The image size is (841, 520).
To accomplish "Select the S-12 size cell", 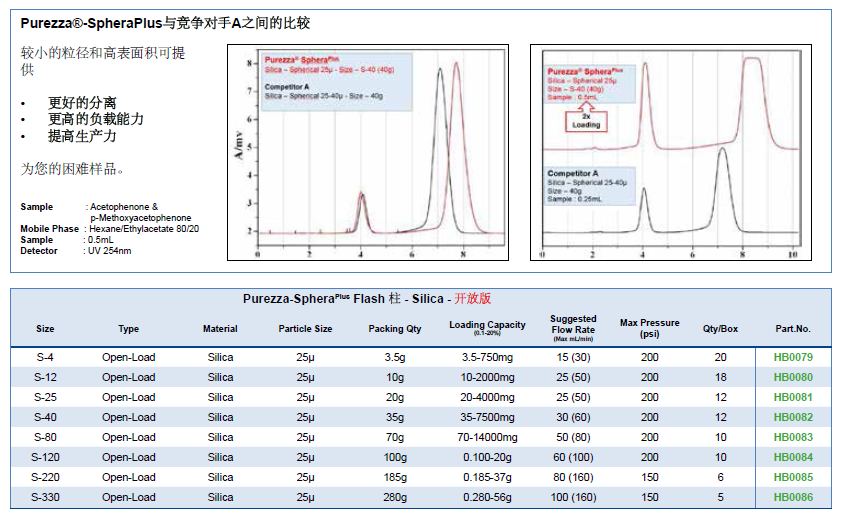I will click(x=45, y=377).
